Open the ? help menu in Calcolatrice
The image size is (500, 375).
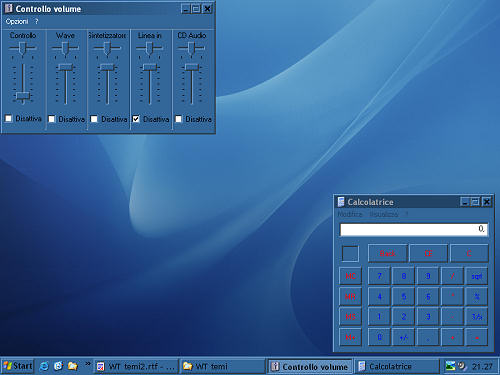point(407,214)
